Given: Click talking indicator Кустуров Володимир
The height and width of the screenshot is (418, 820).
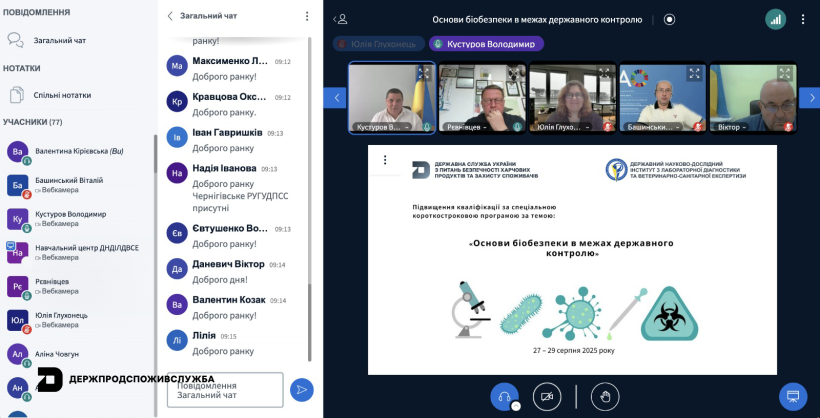Looking at the screenshot, I should [x=486, y=44].
